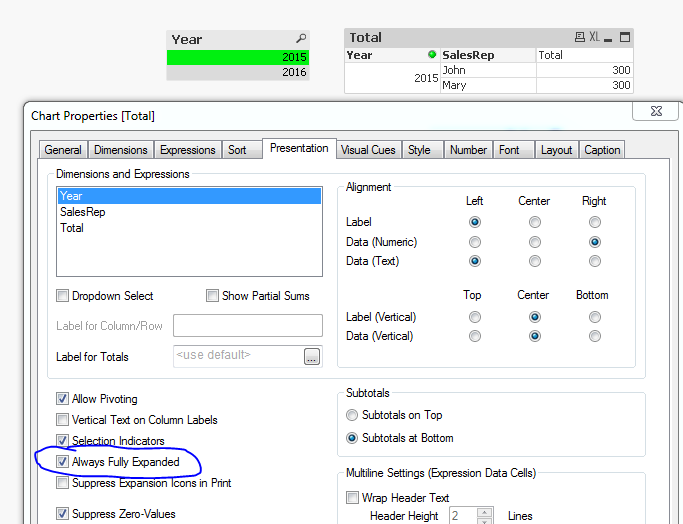Click the green selection indicator beside Year header
This screenshot has width=683, height=524.
(432, 54)
